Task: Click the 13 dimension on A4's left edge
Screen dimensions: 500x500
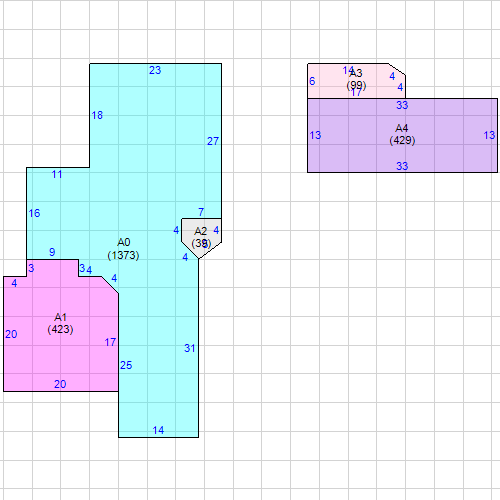Action: [x=315, y=135]
